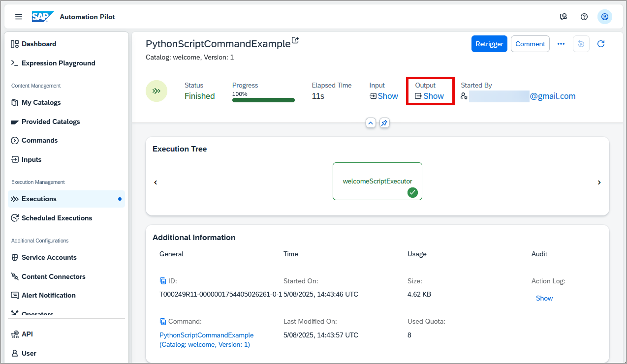Show the execution Input

click(384, 96)
